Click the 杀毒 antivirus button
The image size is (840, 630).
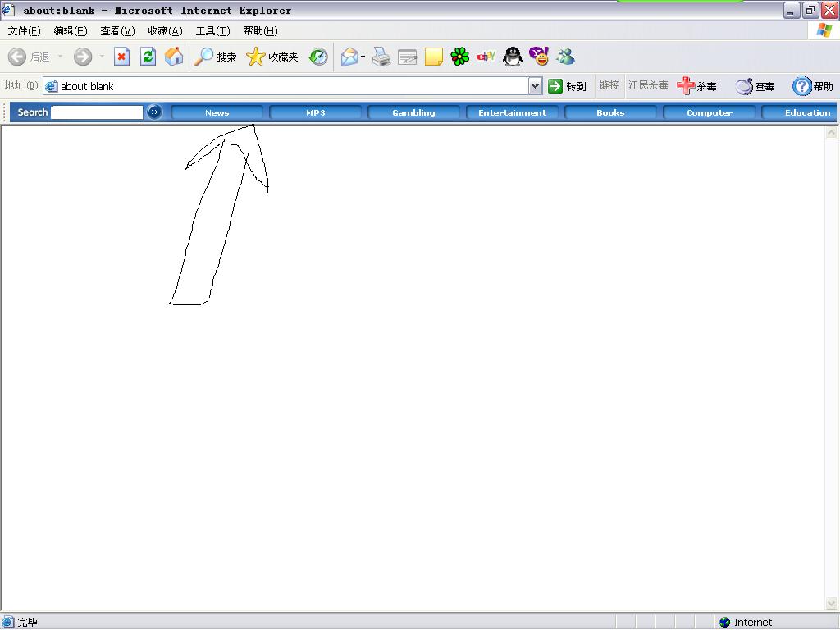tap(696, 86)
